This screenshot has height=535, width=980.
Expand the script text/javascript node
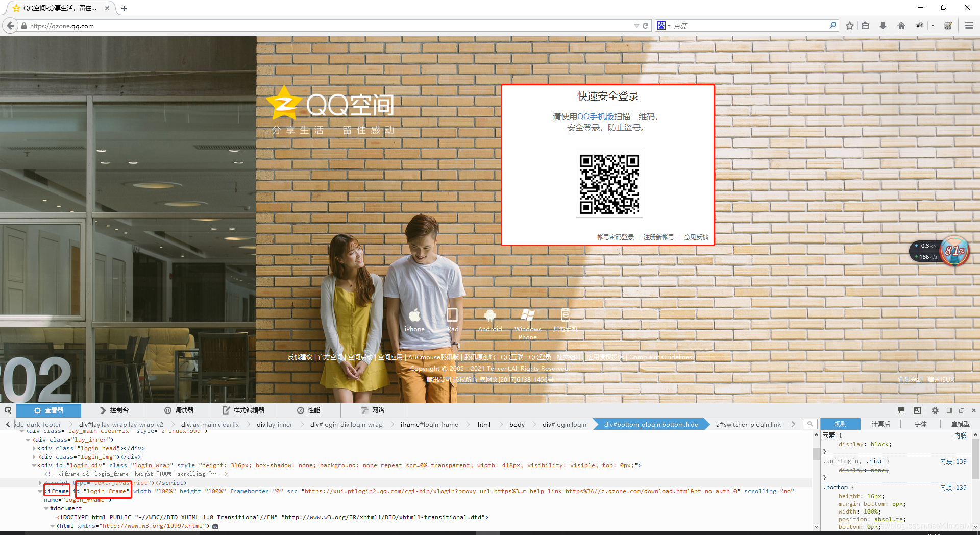pyautogui.click(x=40, y=482)
